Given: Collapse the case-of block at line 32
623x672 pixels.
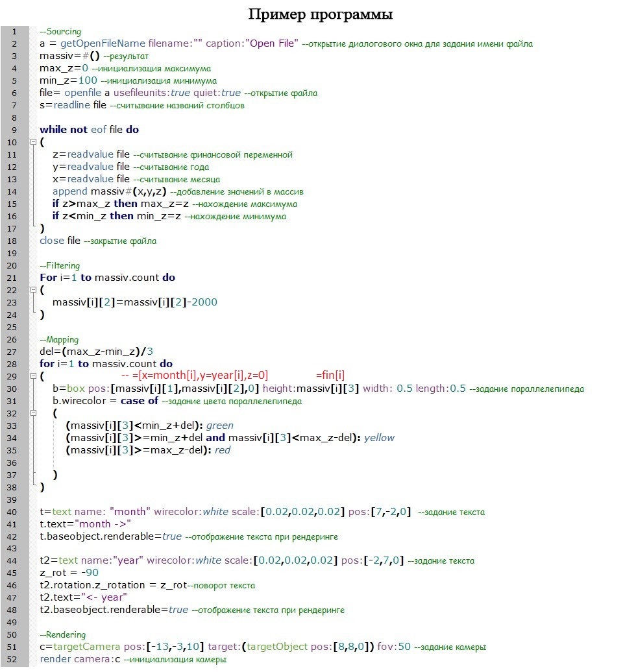Looking at the screenshot, I should click(33, 413).
